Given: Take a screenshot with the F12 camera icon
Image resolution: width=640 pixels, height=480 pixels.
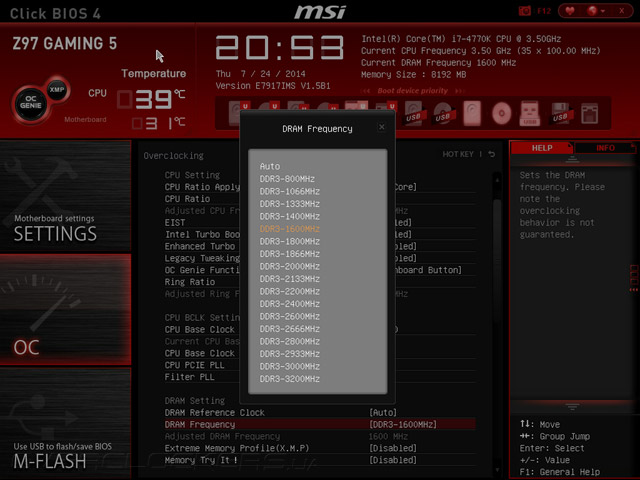Looking at the screenshot, I should (x=524, y=11).
